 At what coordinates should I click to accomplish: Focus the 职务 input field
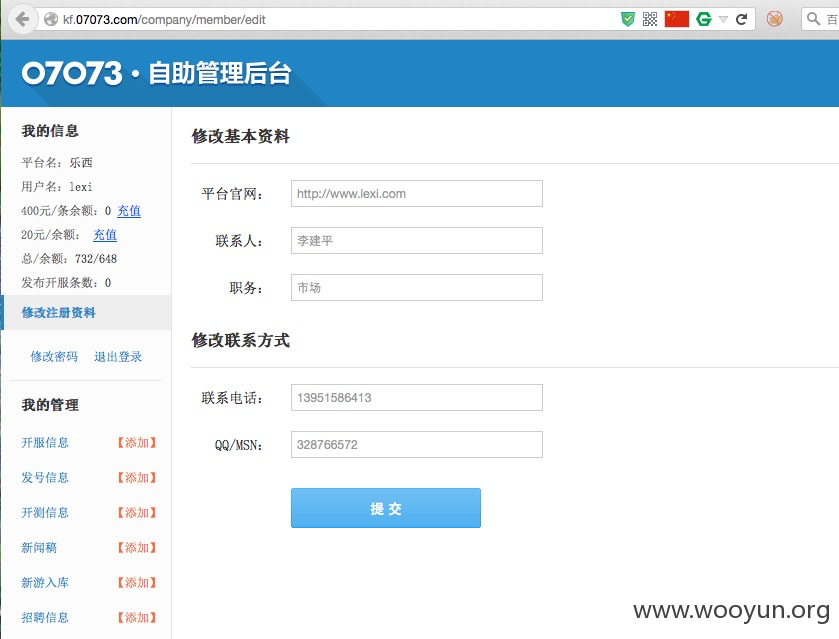(x=417, y=287)
